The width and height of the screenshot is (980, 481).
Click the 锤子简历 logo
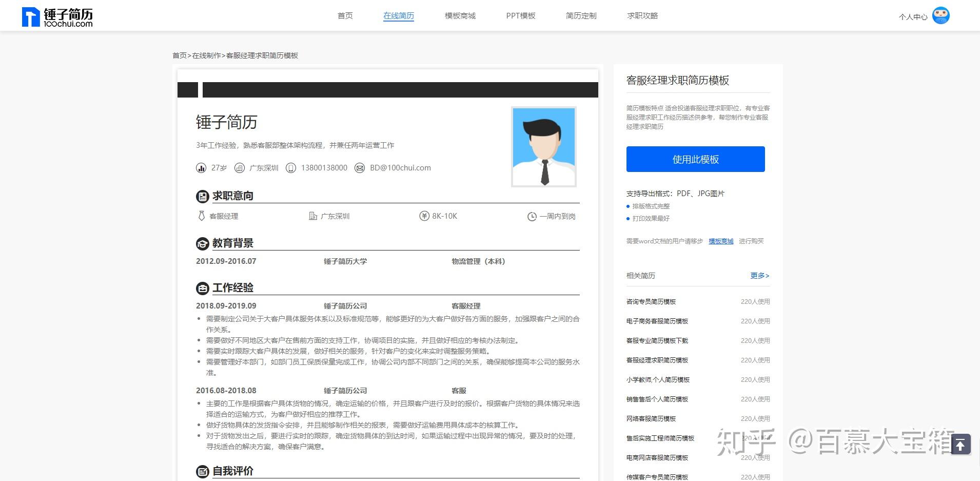[x=57, y=17]
